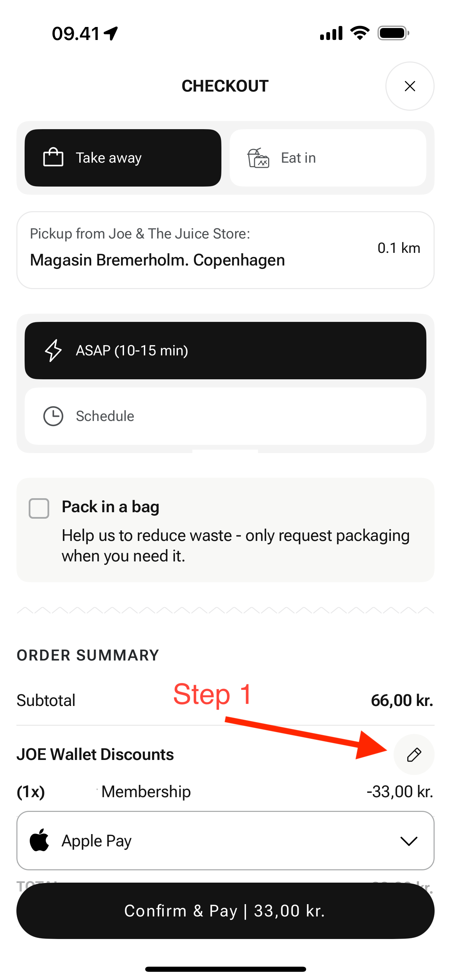Tap the lightning bolt ASAP icon
Image resolution: width=451 pixels, height=980 pixels.
click(x=53, y=350)
